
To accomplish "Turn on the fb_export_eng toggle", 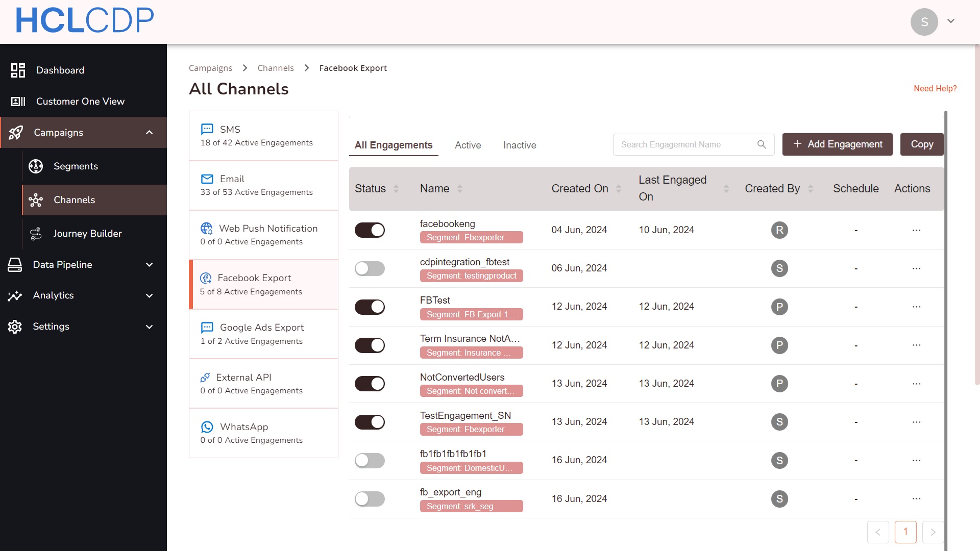I will [x=370, y=499].
